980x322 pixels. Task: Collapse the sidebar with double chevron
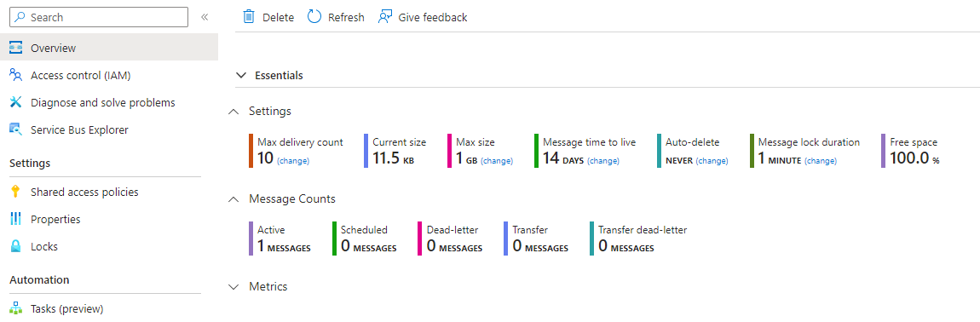(x=205, y=18)
